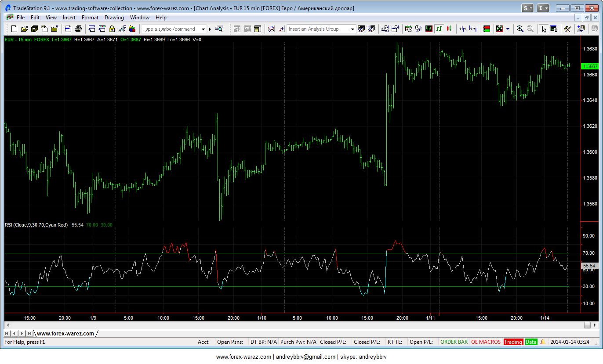The width and height of the screenshot is (603, 364).
Task: Click the red Trading status button
Action: point(513,342)
